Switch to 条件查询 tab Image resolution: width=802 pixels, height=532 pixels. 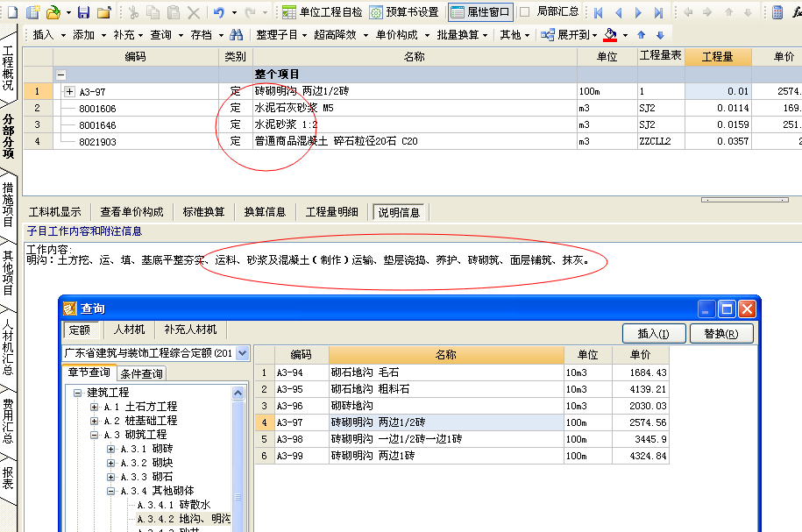pos(141,374)
